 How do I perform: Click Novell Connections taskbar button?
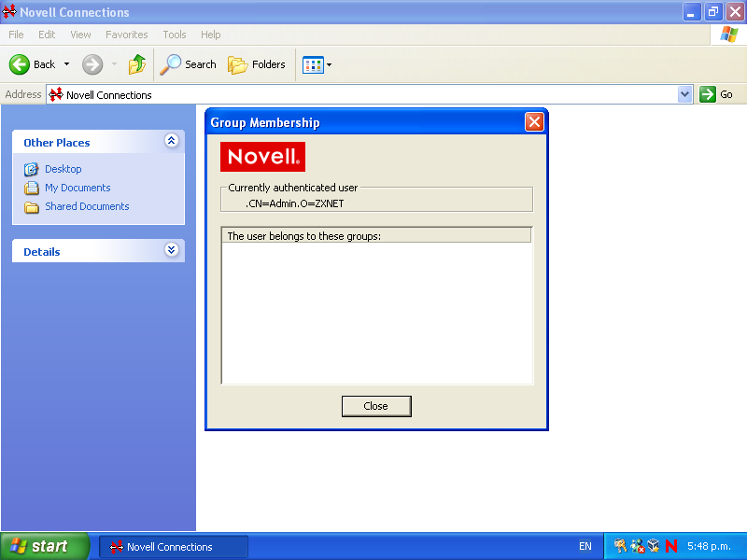[174, 547]
